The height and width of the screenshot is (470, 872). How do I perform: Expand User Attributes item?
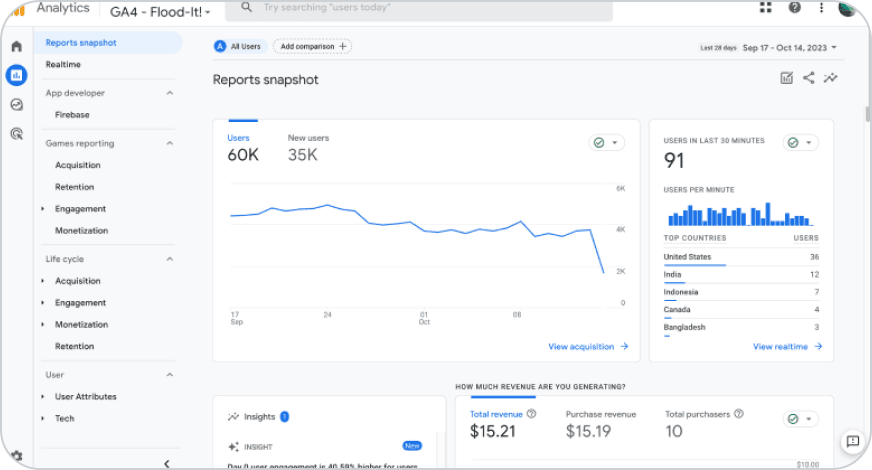43,397
